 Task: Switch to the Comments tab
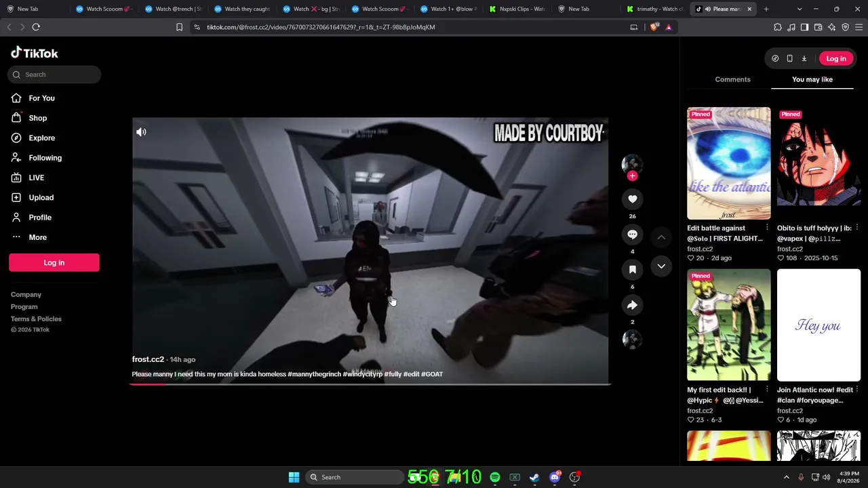click(732, 79)
